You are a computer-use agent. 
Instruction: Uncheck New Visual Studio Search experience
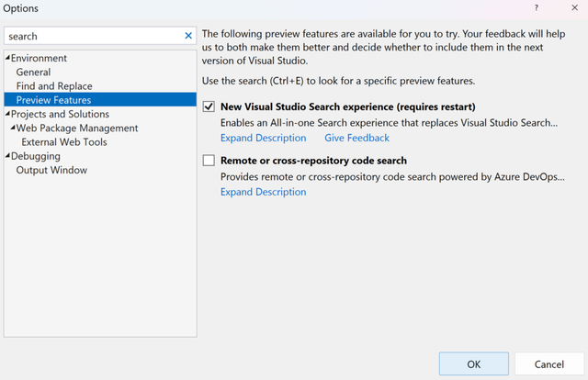click(x=209, y=106)
